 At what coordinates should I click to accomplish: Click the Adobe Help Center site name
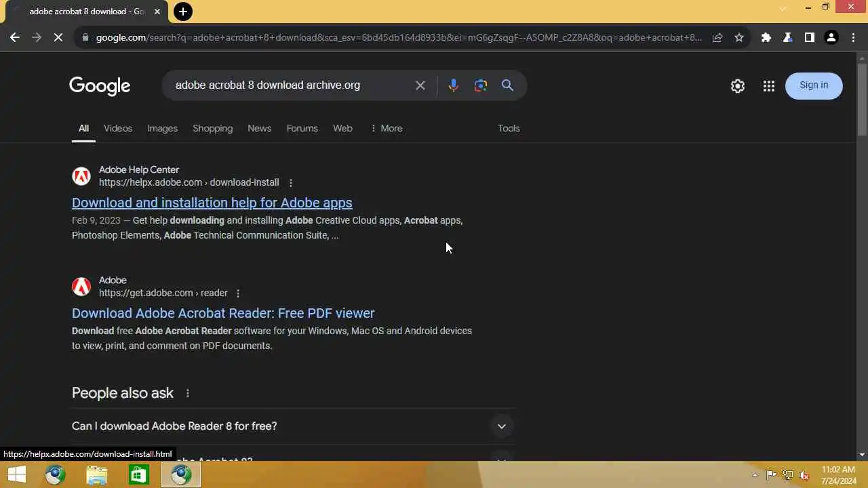[x=139, y=169]
